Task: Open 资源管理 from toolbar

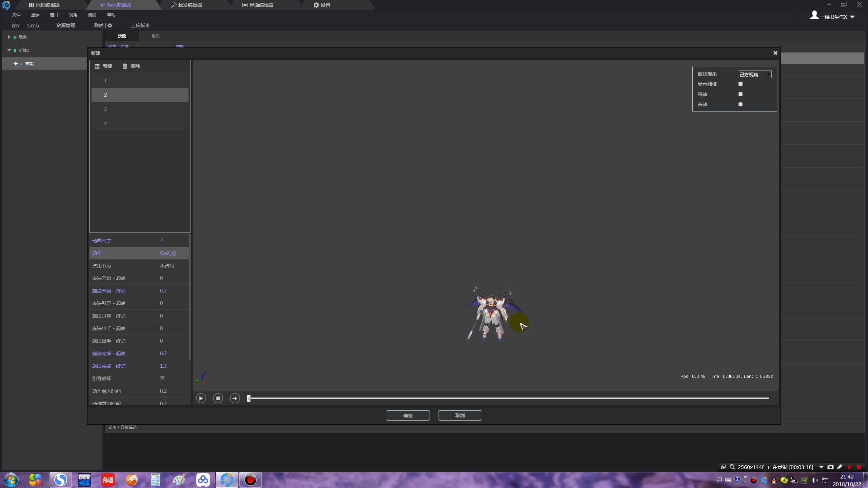Action: 66,26
